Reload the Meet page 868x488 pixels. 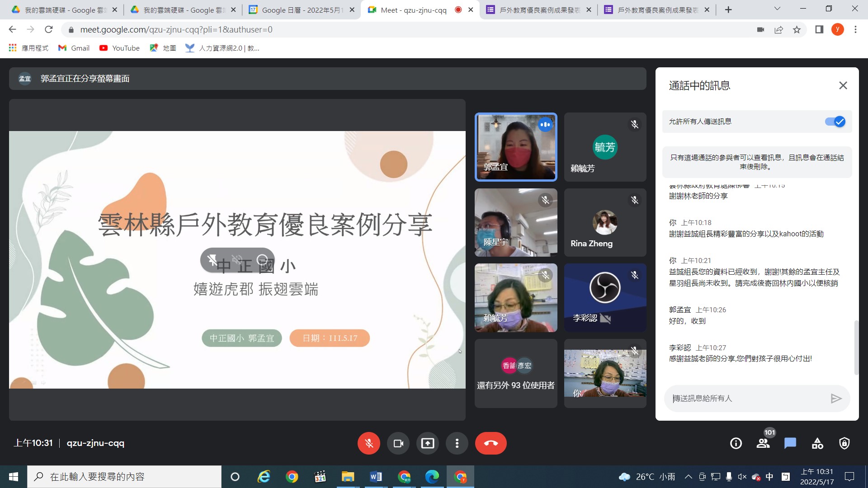pos(49,29)
